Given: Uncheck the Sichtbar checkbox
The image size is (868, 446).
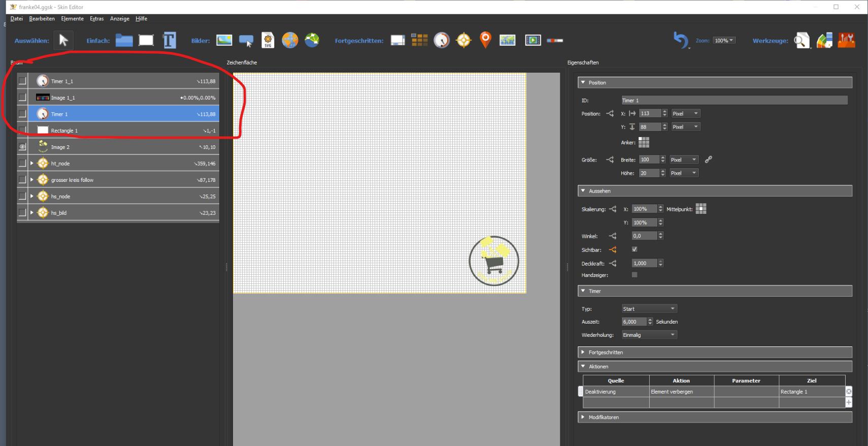Looking at the screenshot, I should tap(635, 249).
